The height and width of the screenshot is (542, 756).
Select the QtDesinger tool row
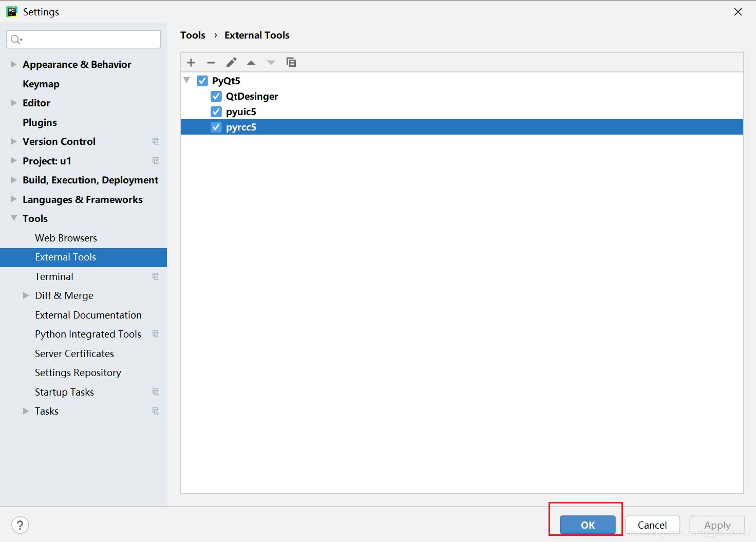tap(462, 96)
